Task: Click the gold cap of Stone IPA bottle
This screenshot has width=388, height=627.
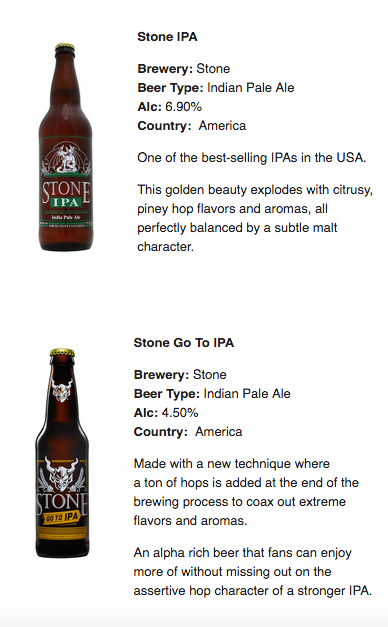Action: pos(65,47)
